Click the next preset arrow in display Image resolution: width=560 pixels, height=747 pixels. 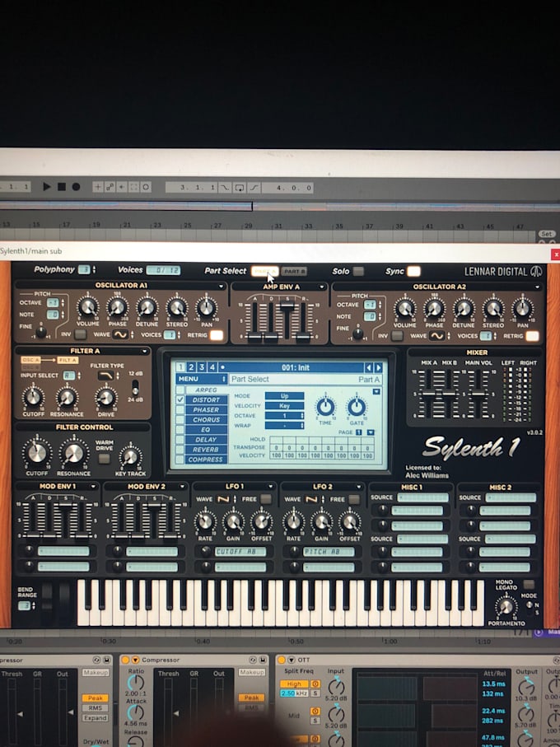tap(379, 368)
